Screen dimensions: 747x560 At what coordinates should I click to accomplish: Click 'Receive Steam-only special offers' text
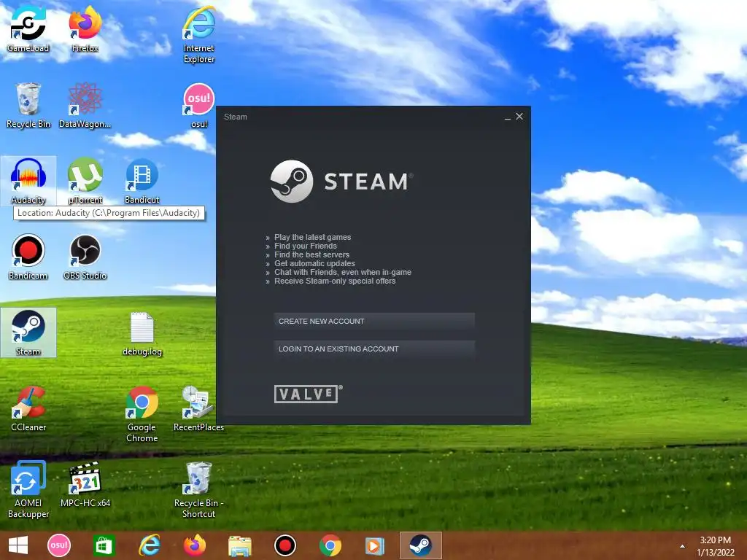tap(335, 281)
